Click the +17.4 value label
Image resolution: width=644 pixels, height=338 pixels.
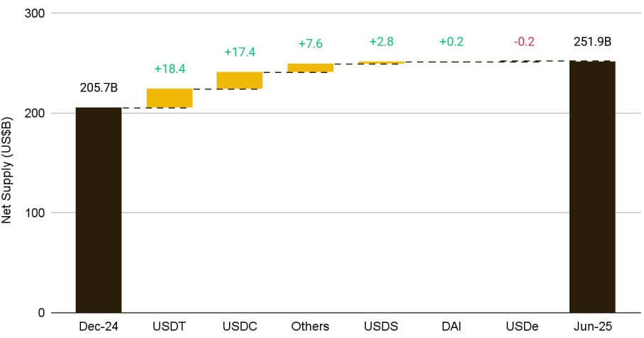point(240,52)
